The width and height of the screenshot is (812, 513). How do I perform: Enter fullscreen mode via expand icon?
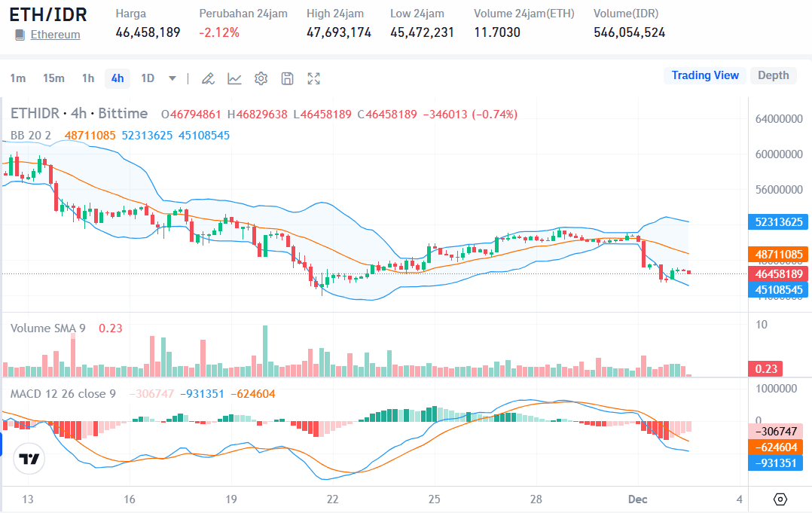tap(313, 78)
